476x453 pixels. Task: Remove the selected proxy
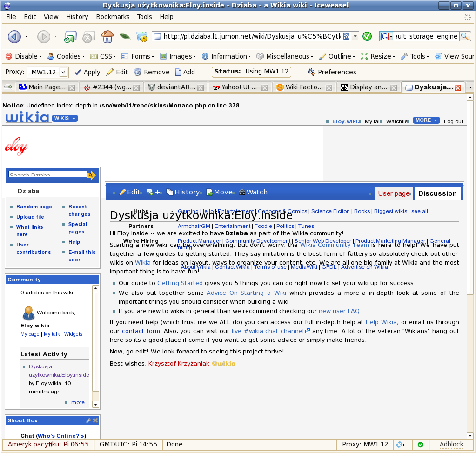152,72
